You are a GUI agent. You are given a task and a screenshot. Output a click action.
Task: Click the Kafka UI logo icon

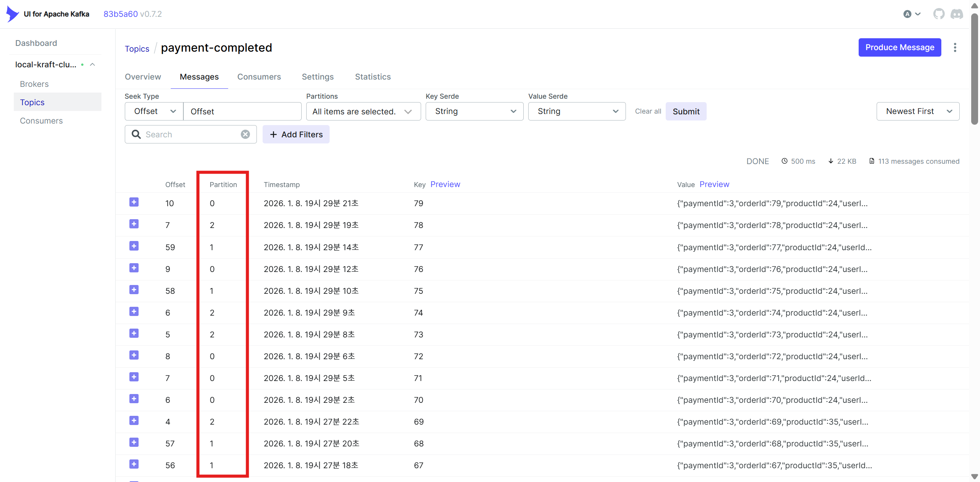12,14
